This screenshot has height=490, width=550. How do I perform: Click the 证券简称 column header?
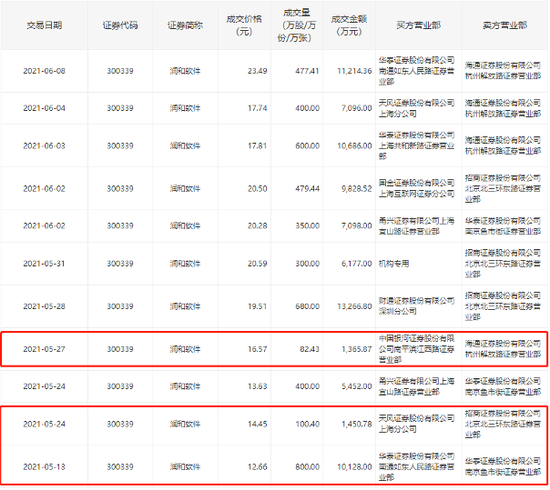[185, 25]
